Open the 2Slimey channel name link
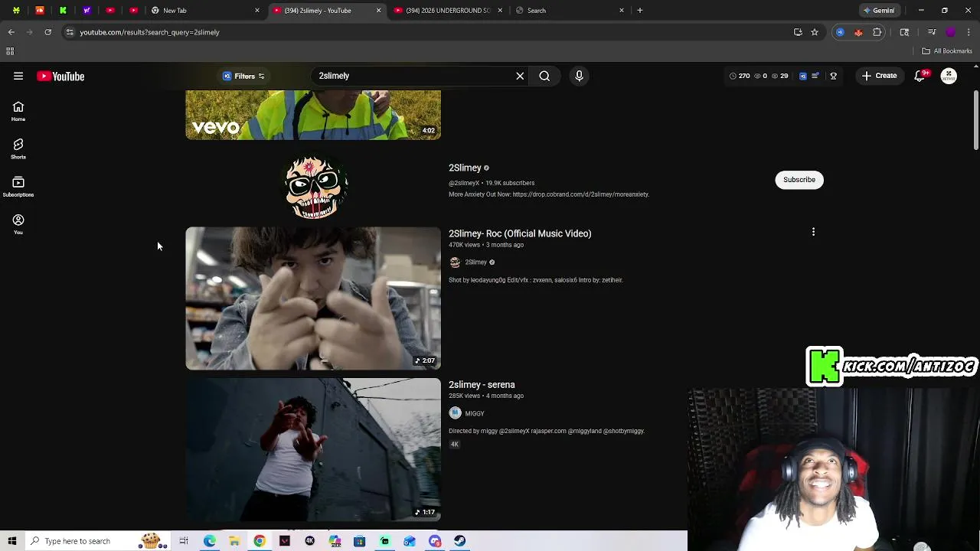This screenshot has height=551, width=980. click(465, 168)
